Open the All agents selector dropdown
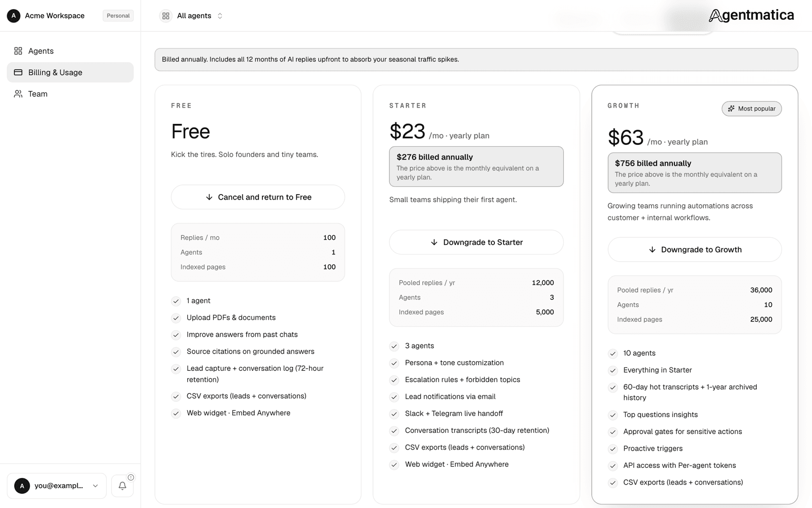The image size is (812, 508). pyautogui.click(x=192, y=16)
